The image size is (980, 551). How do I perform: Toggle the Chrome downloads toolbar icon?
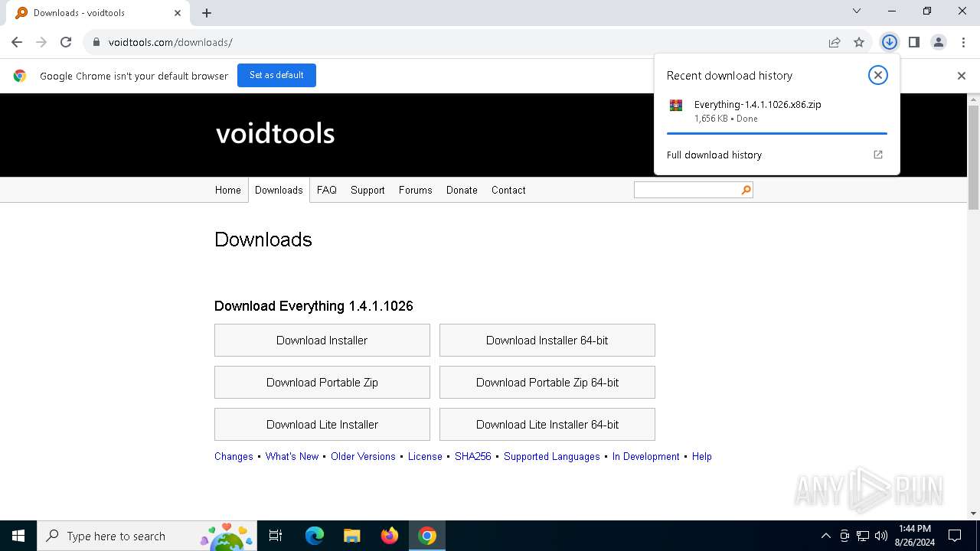[x=889, y=42]
